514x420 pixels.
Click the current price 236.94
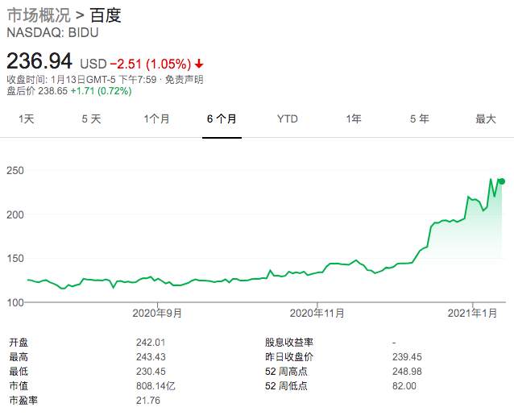click(39, 61)
